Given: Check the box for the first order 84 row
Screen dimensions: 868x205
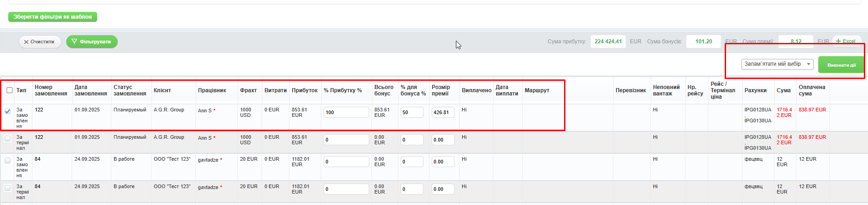Looking at the screenshot, I should point(8,160).
